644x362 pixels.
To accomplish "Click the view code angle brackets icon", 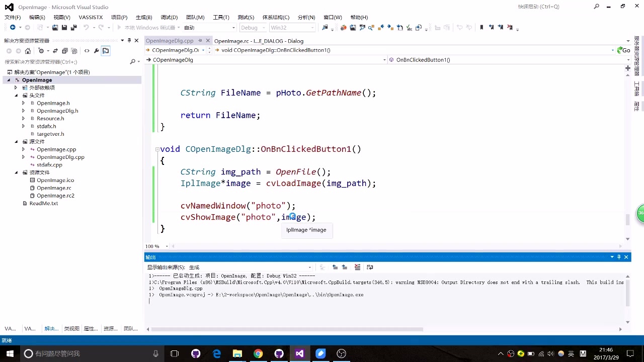I will tap(87, 51).
